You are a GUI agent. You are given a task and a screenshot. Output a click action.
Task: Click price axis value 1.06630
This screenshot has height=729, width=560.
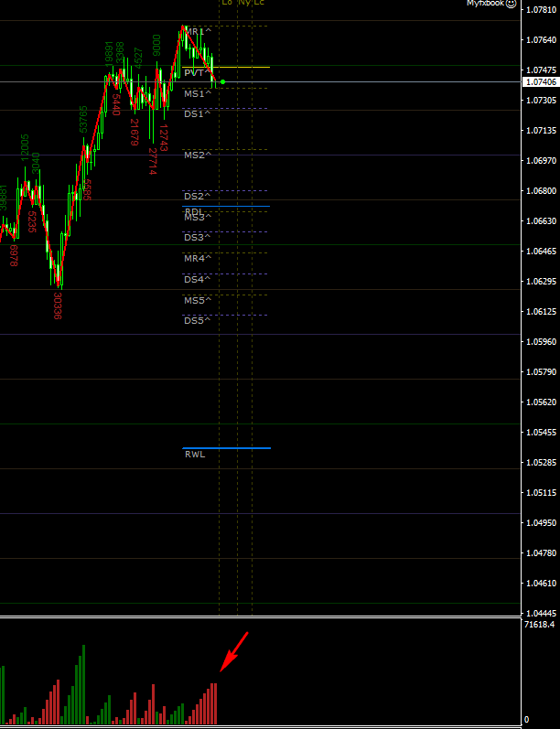click(541, 220)
